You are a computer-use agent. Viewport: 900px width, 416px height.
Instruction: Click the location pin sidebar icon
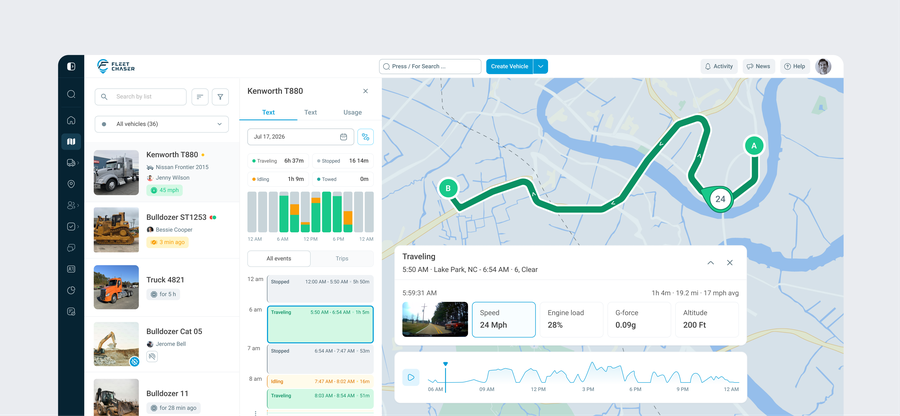[x=71, y=184]
